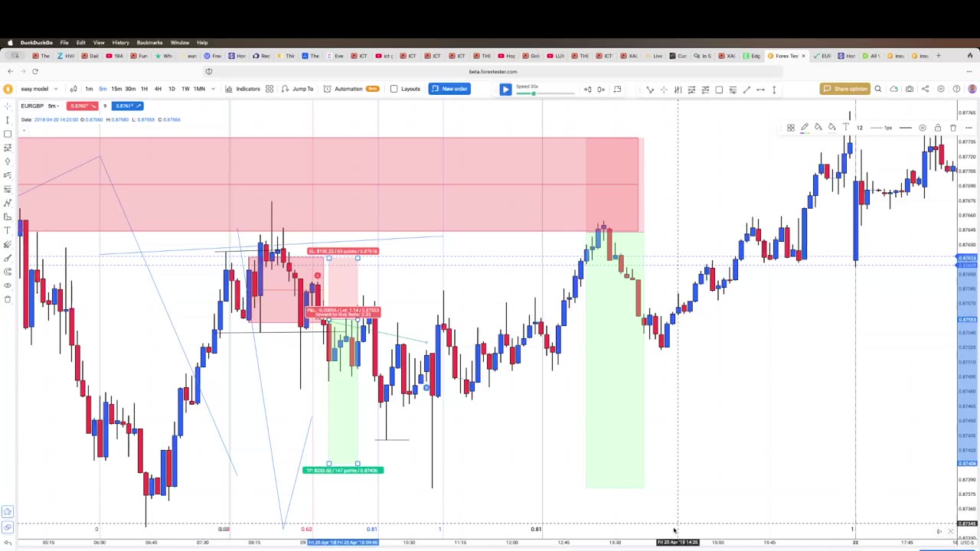This screenshot has width=980, height=551.
Task: Select the 1m timeframe
Action: (x=89, y=89)
